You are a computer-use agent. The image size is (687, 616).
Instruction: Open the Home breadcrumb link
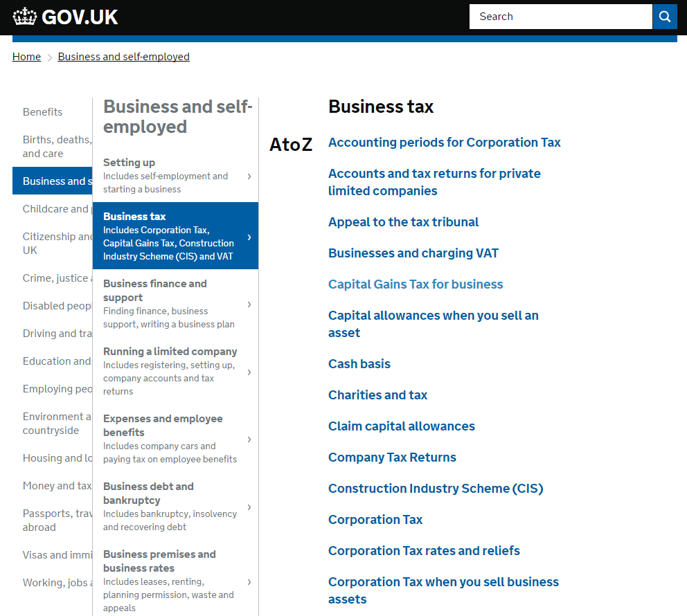pos(26,57)
